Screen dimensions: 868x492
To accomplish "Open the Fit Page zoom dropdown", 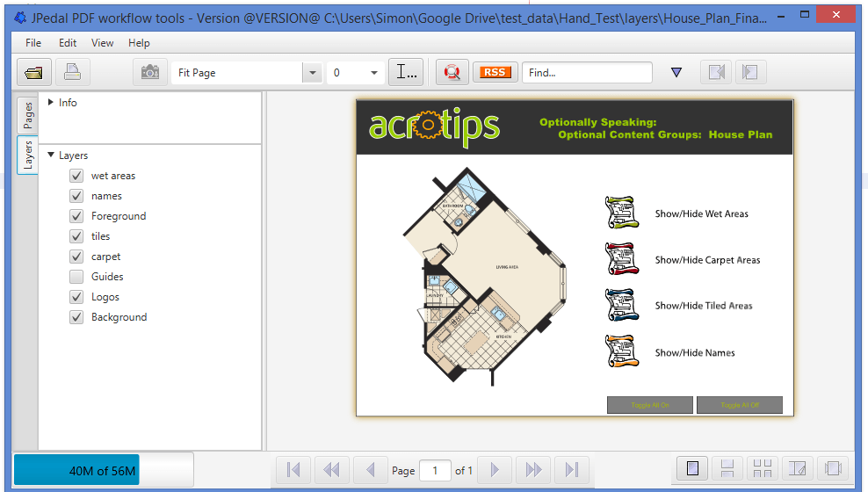I will [x=312, y=73].
